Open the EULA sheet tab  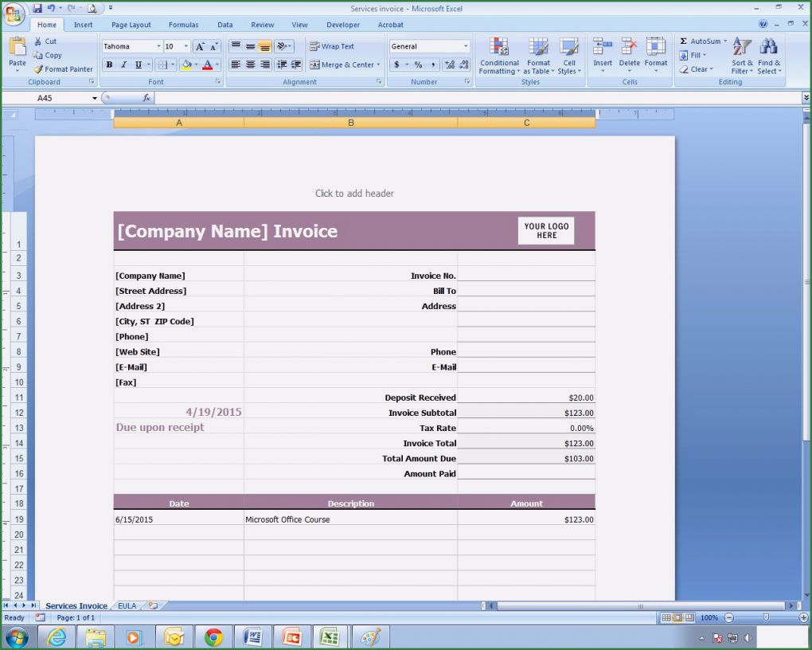tap(127, 606)
